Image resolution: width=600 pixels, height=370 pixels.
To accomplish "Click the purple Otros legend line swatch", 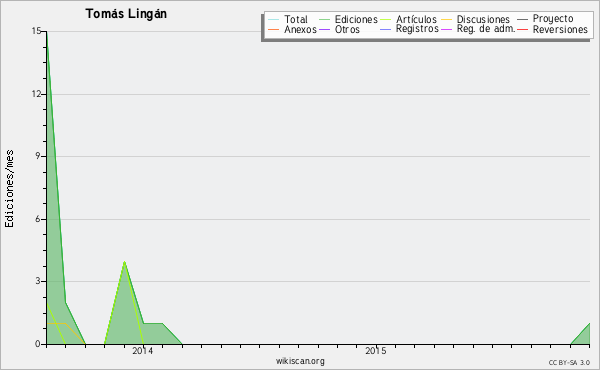I will 324,29.
